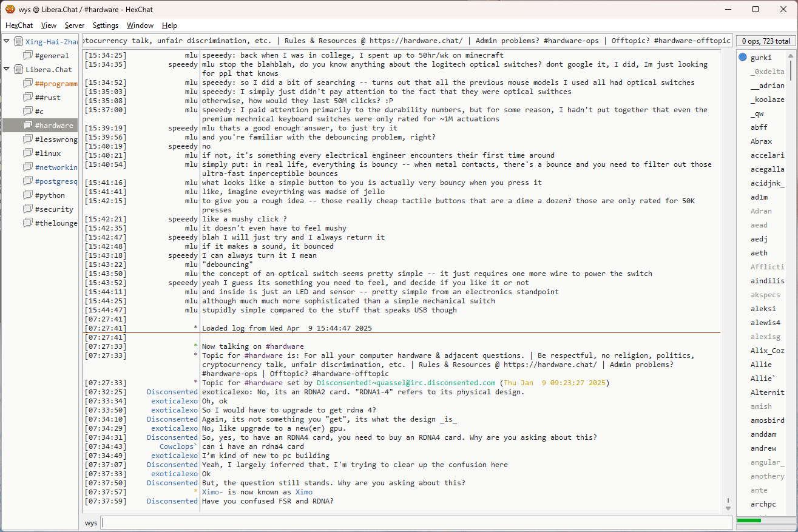
Task: Switch to the ##programming channel
Action: 56,84
